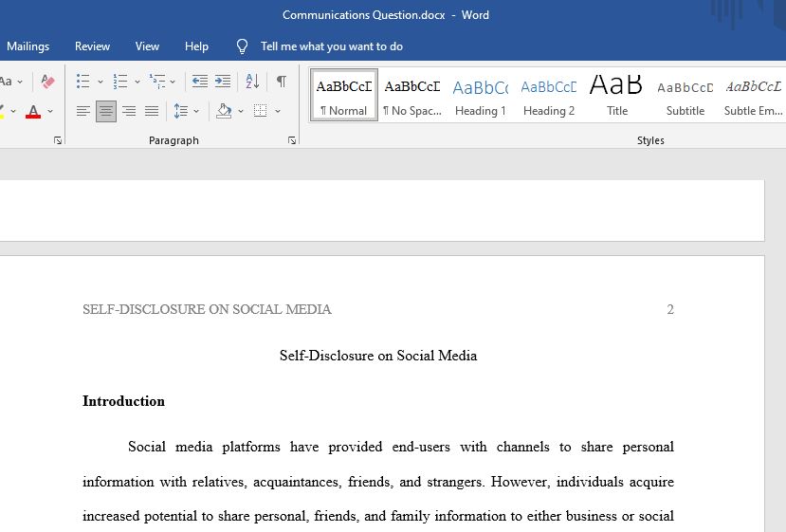786x532 pixels.
Task: Open Font settings dialog launcher
Action: (58, 141)
